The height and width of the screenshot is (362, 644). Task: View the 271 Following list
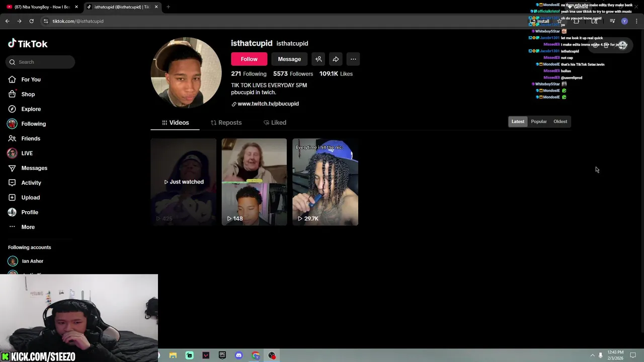click(x=249, y=73)
